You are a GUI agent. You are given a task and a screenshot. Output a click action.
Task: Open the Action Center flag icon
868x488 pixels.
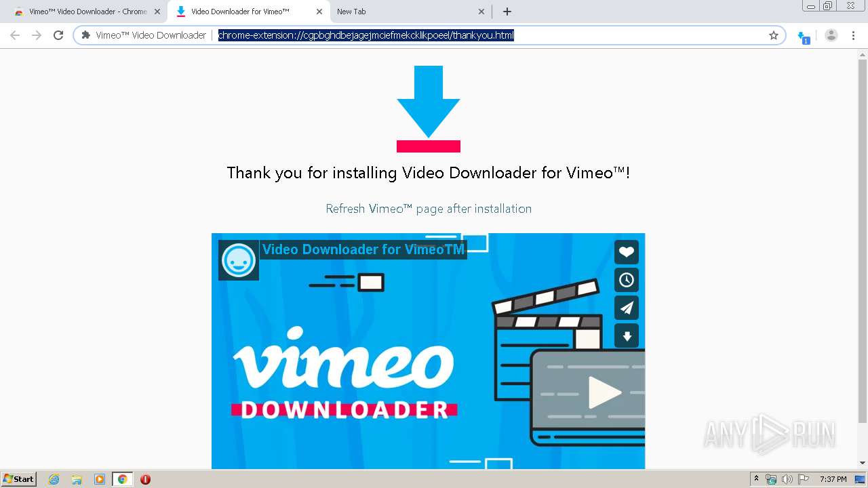(804, 479)
